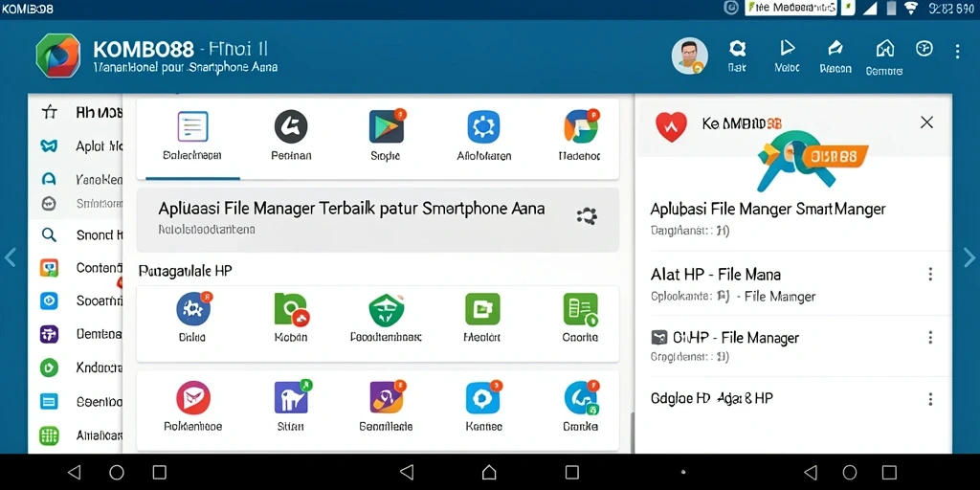Tap the gear icon beside the avatar
The width and height of the screenshot is (980, 490).
tap(738, 49)
